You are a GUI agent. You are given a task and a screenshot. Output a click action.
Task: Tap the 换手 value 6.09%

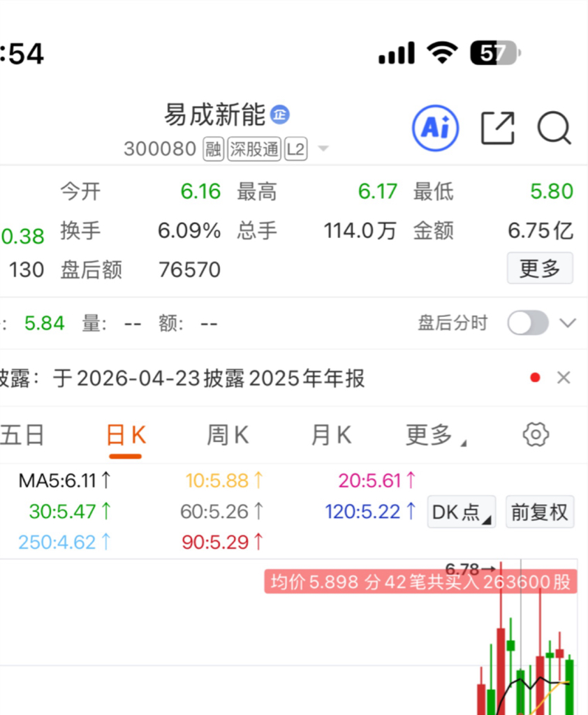[189, 230]
